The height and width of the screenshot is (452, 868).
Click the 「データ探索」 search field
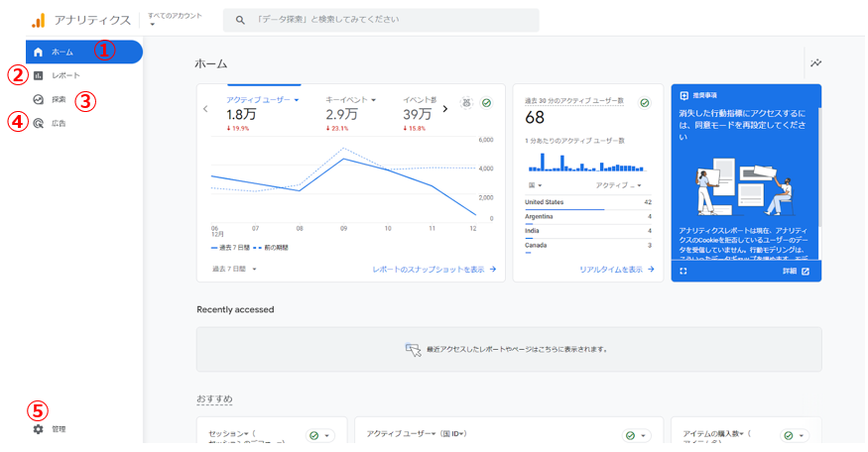tap(381, 20)
